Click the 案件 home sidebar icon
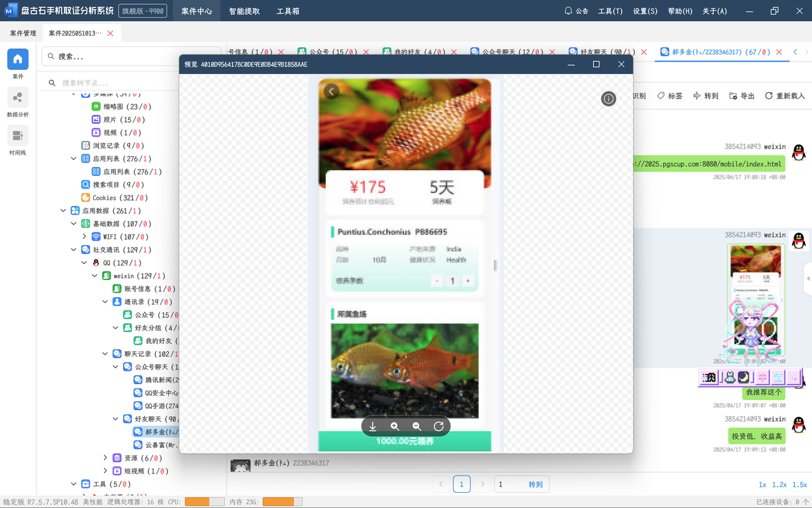Screen dimensions: 812x508 (x=18, y=59)
